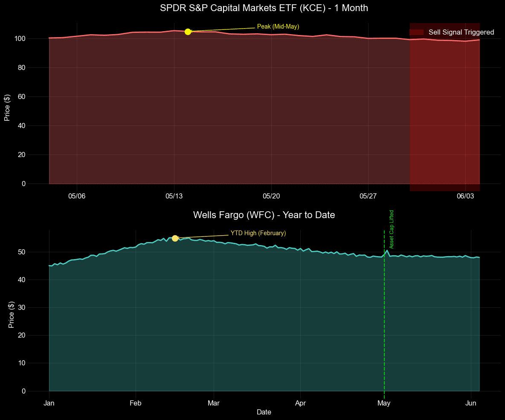Image resolution: width=505 pixels, height=420 pixels.
Task: Click the Sell Signal Triggered legend swatch
Action: coord(416,32)
